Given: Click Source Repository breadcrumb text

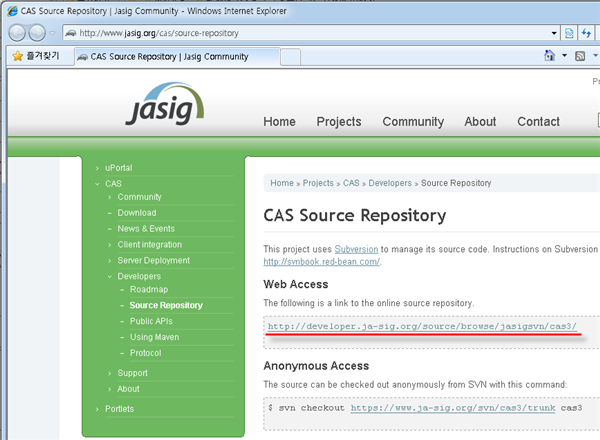Looking at the screenshot, I should tap(456, 183).
